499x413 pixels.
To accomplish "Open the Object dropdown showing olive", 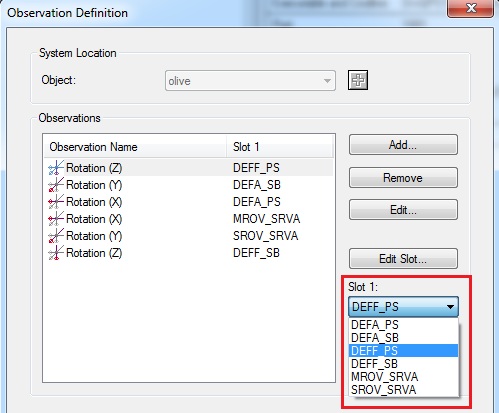I will [250, 81].
